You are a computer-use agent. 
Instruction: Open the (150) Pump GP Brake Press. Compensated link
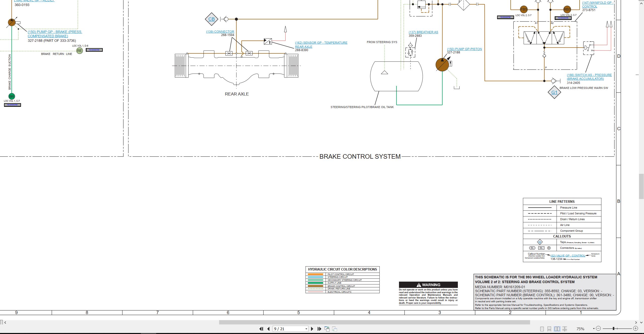(x=55, y=34)
